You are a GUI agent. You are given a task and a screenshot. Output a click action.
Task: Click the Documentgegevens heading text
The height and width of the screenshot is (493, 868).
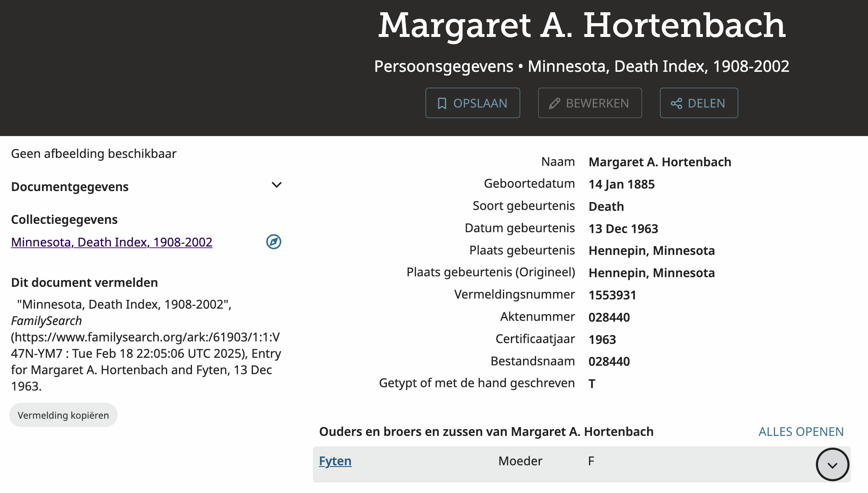[70, 187]
